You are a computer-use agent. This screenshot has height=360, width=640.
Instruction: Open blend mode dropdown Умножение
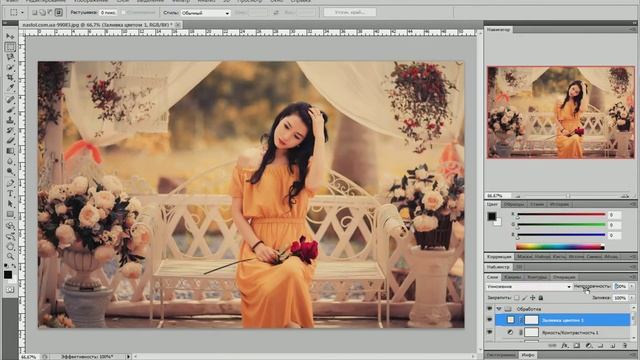pyautogui.click(x=529, y=287)
